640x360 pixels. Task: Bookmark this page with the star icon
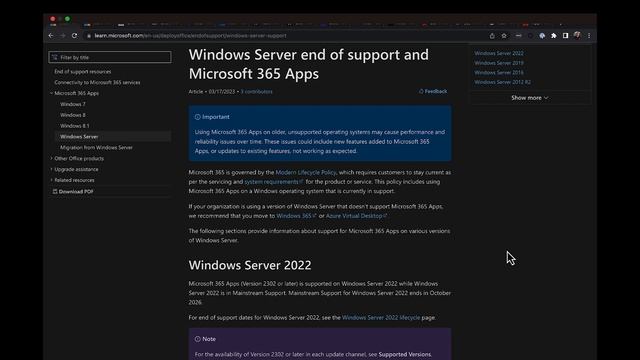point(504,36)
